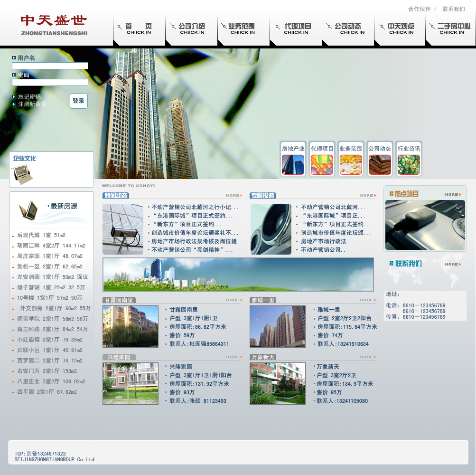Open the 公司动态 books icon
This screenshot has height=475, width=476.
coord(380,165)
